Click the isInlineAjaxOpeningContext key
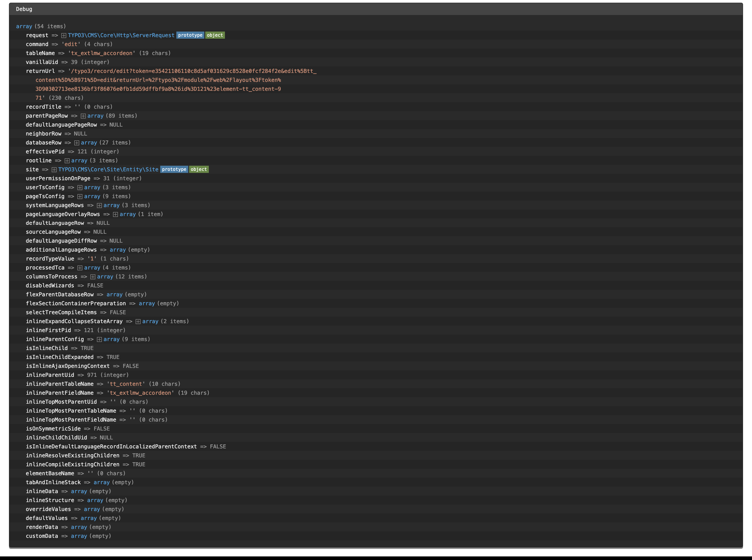Screen dimensions: 752x560 click(x=68, y=366)
